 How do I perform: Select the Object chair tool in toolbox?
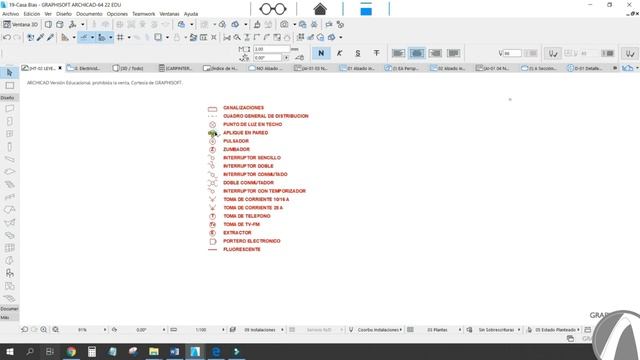tap(9, 273)
